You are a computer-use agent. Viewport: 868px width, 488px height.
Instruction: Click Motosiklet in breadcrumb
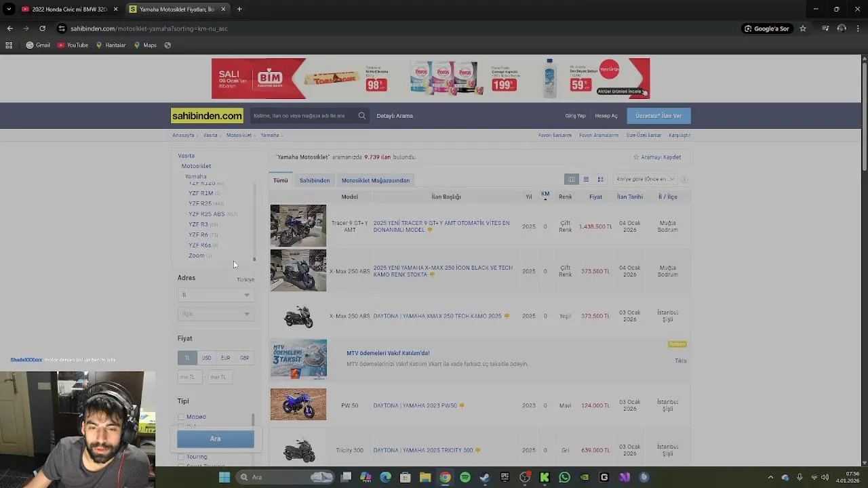[239, 135]
